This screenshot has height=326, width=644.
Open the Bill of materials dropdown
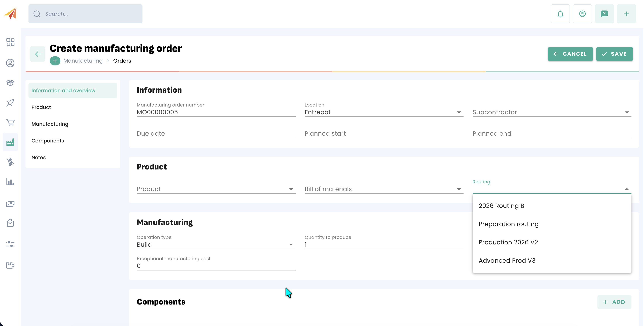click(384, 189)
